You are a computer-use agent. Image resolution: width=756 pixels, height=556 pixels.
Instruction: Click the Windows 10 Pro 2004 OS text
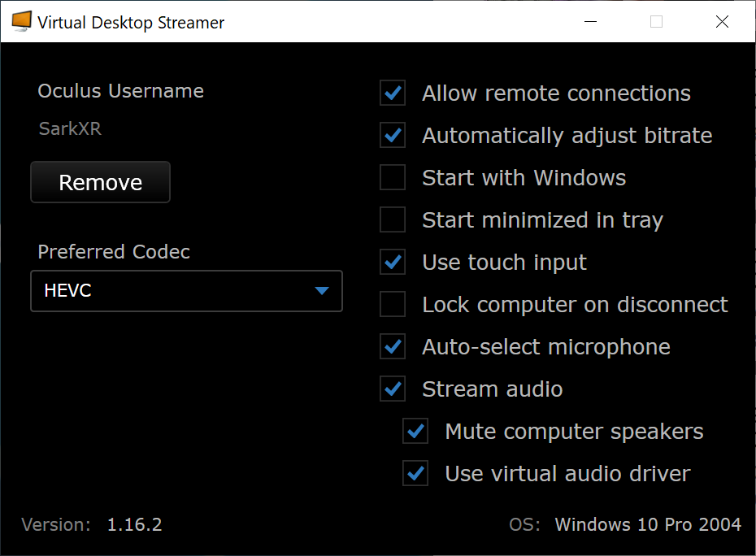coord(648,524)
